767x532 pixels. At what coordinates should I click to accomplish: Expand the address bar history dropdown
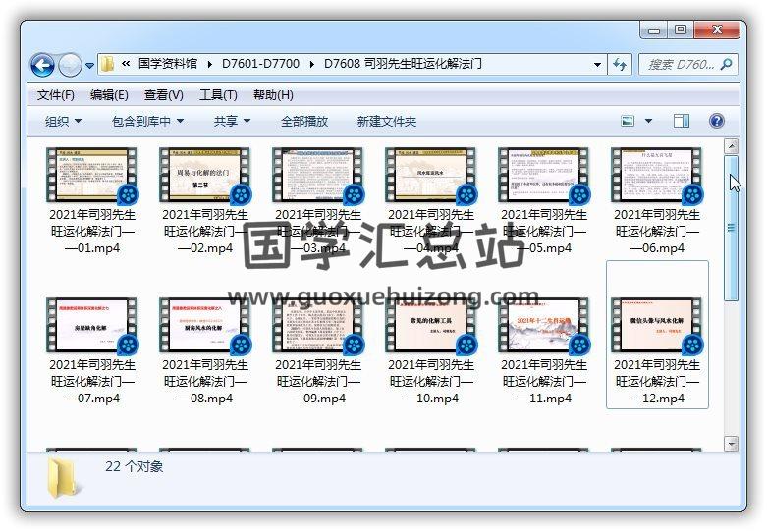coord(598,65)
